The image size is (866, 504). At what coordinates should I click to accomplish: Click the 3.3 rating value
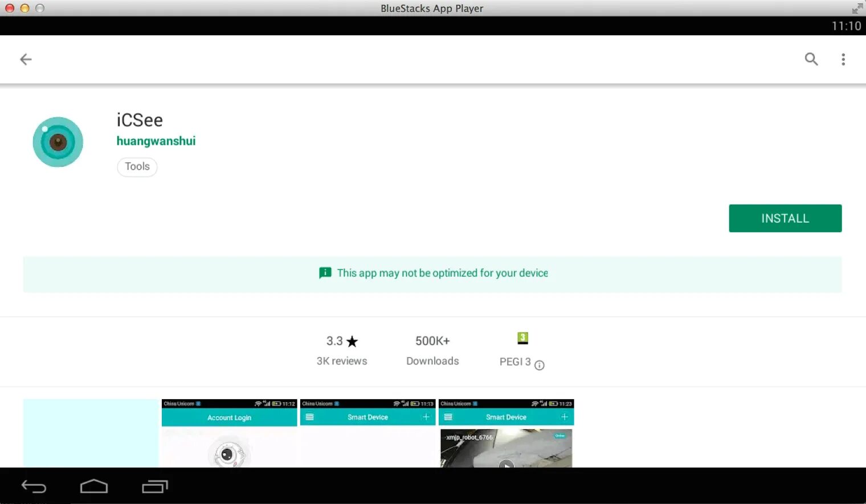(x=334, y=341)
